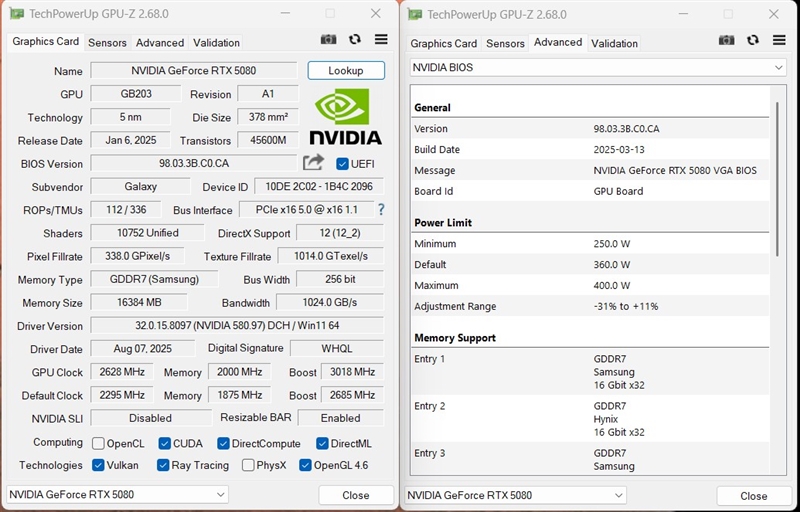The height and width of the screenshot is (512, 800).
Task: Click the NVIDIA logo image
Action: pyautogui.click(x=345, y=116)
